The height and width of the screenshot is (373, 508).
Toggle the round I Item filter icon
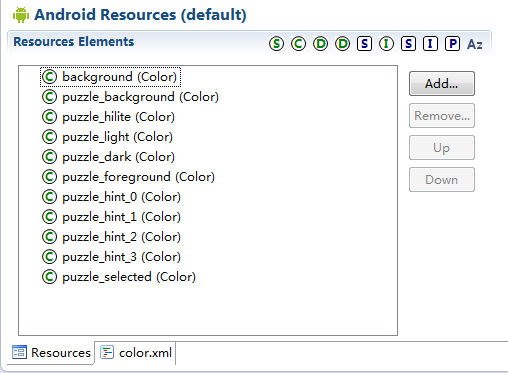(x=386, y=44)
